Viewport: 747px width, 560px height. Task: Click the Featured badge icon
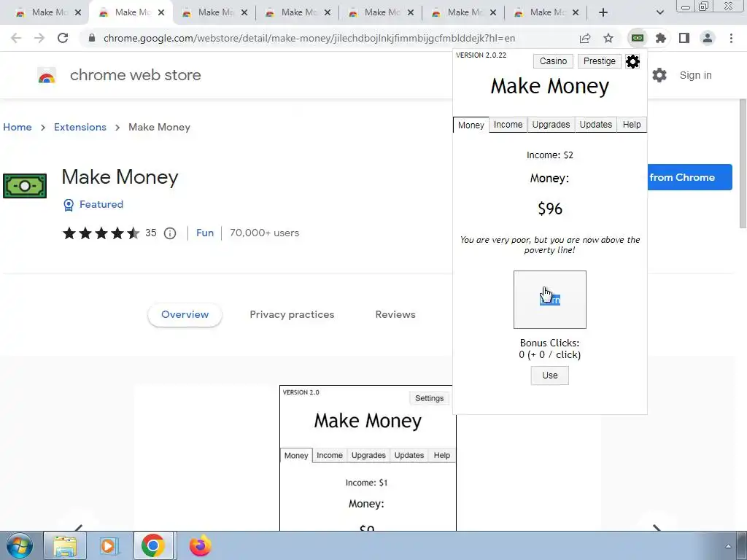69,205
